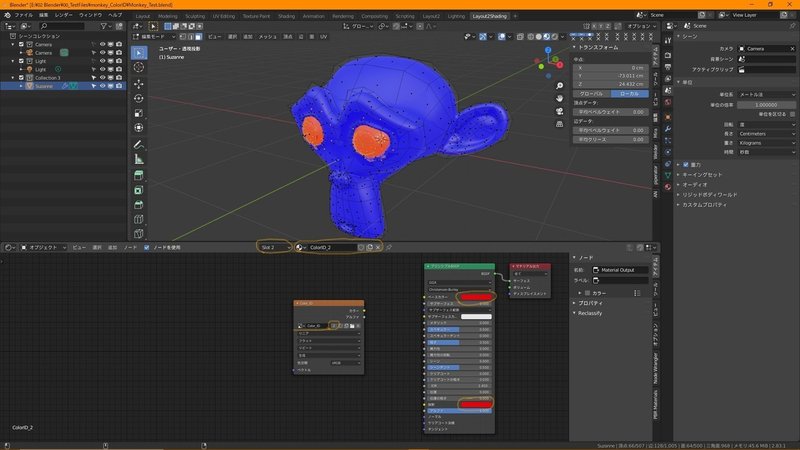800x450 pixels.
Task: Switch to the Modeling workspace tab
Action: [167, 16]
